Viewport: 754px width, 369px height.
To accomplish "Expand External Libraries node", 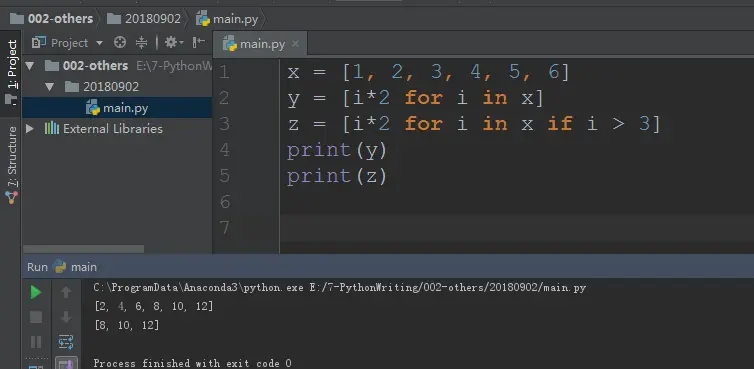I will point(29,129).
